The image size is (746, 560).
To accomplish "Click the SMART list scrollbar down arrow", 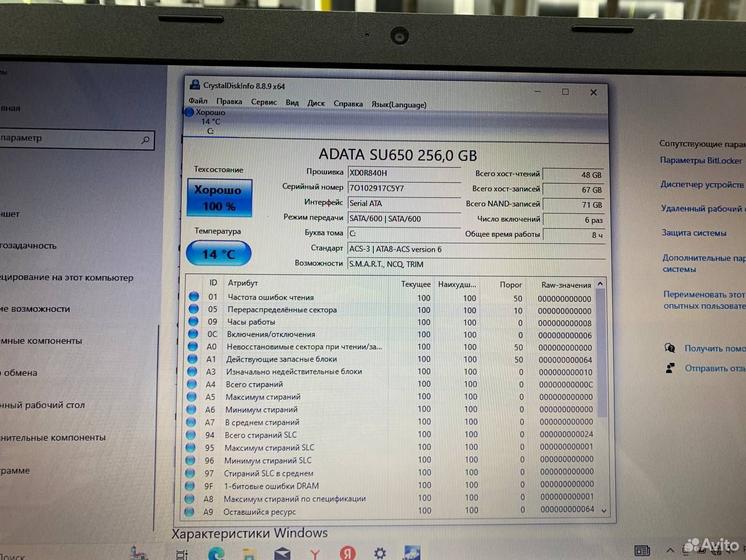I will point(604,511).
